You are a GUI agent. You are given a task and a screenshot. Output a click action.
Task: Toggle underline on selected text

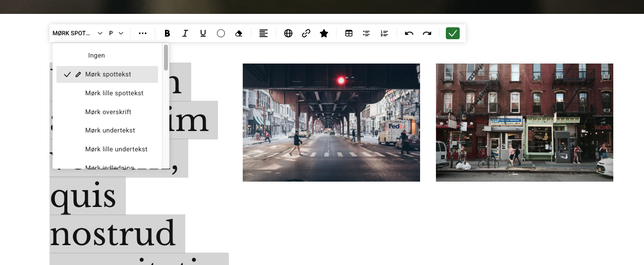tap(203, 33)
